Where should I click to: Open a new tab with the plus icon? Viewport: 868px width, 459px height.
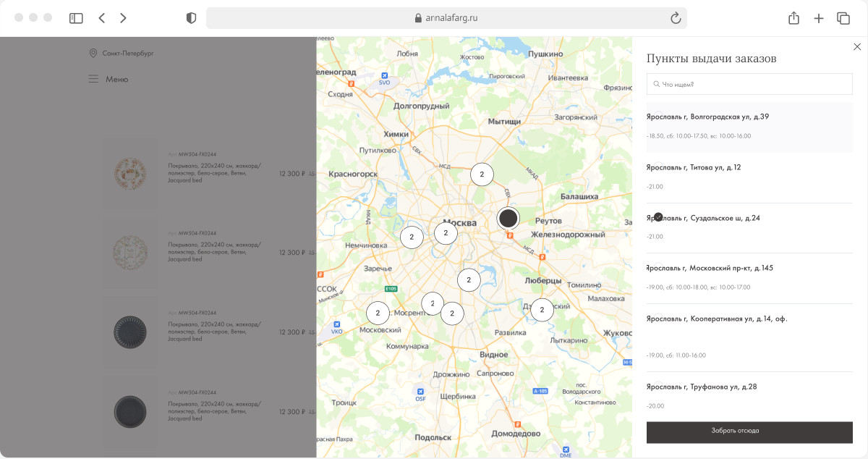[818, 18]
